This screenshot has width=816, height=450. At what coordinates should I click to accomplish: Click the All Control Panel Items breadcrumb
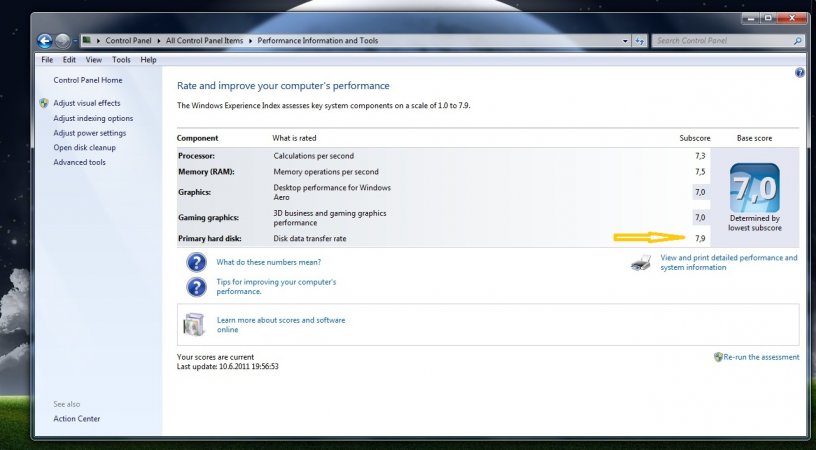tap(205, 41)
